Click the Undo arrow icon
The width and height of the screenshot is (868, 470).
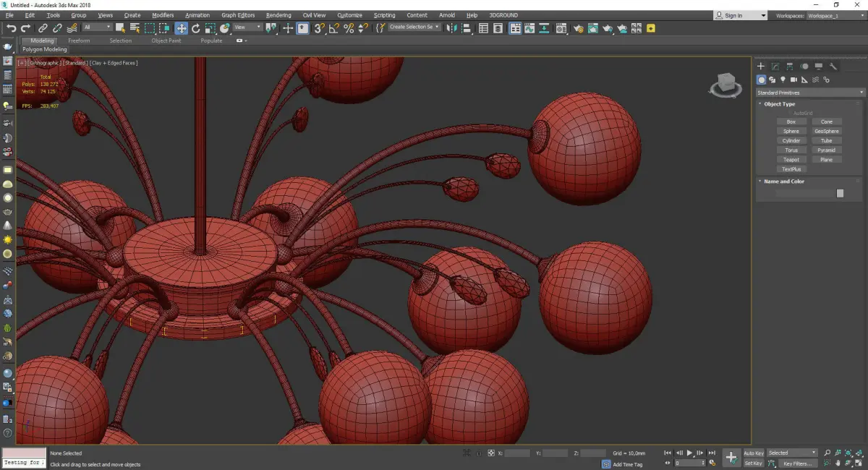(x=12, y=28)
